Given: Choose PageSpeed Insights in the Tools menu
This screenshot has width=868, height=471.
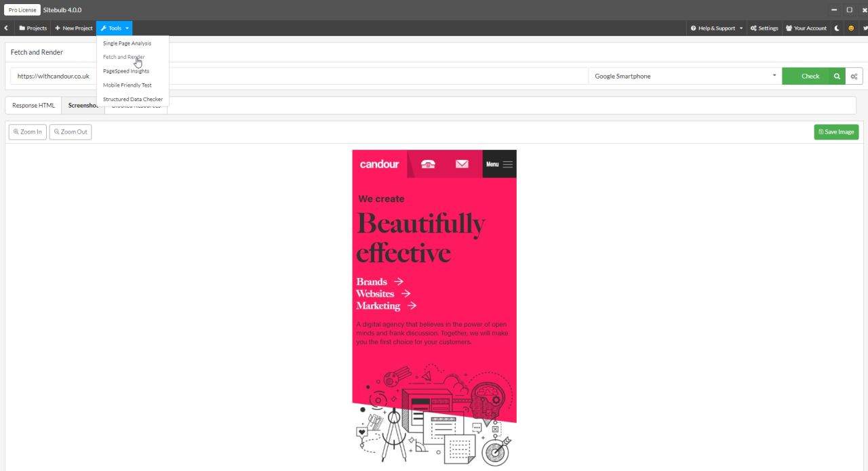Looking at the screenshot, I should [x=126, y=71].
